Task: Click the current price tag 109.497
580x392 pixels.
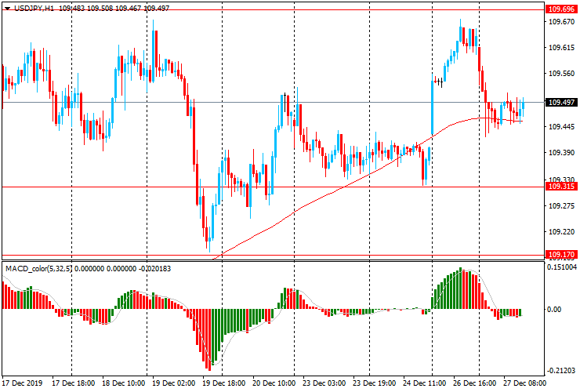Action: click(560, 103)
